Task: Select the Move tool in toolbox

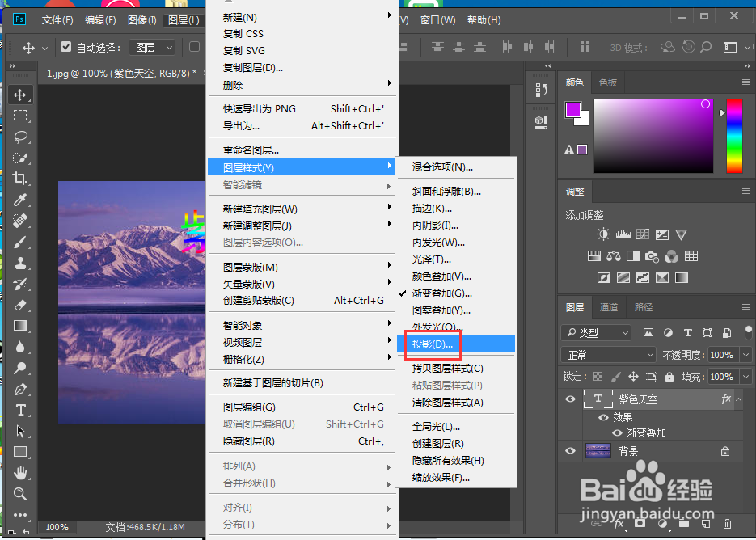Action: 19,95
